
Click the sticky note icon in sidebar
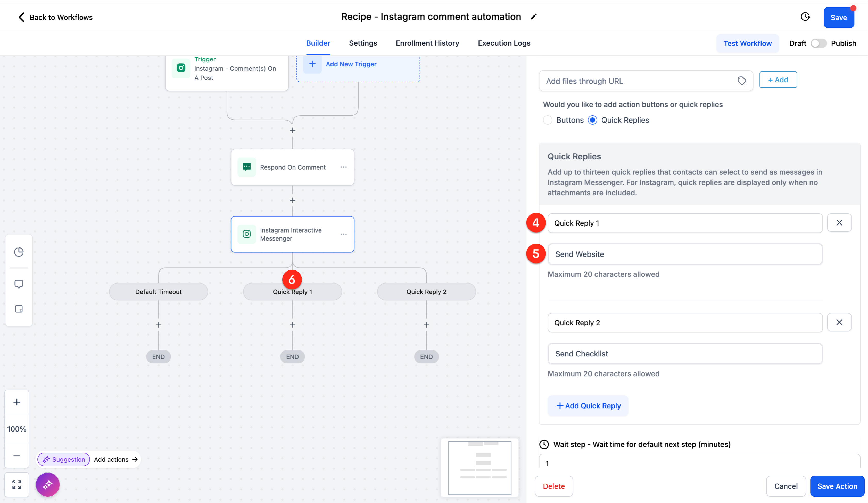[x=19, y=309]
